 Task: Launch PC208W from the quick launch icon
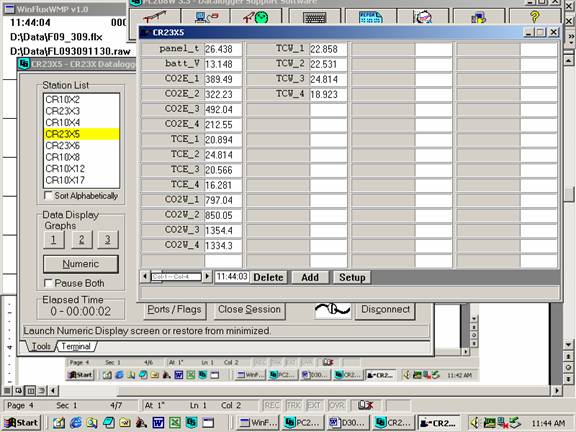(191, 423)
